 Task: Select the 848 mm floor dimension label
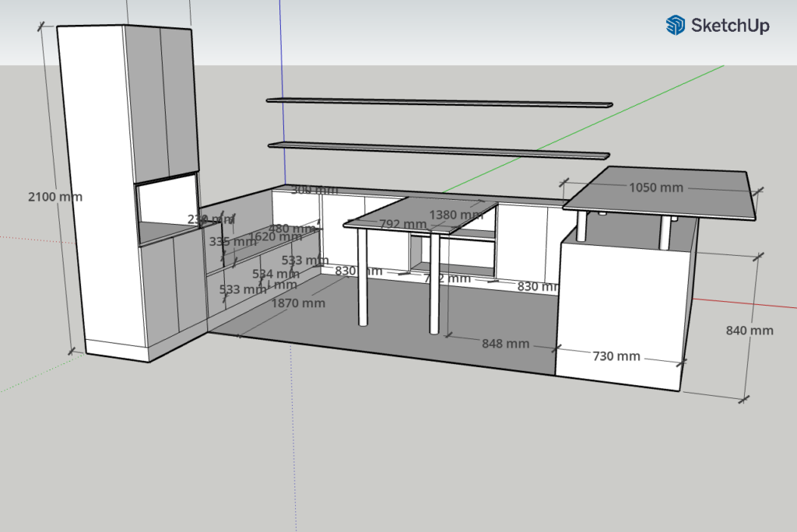pos(505,343)
